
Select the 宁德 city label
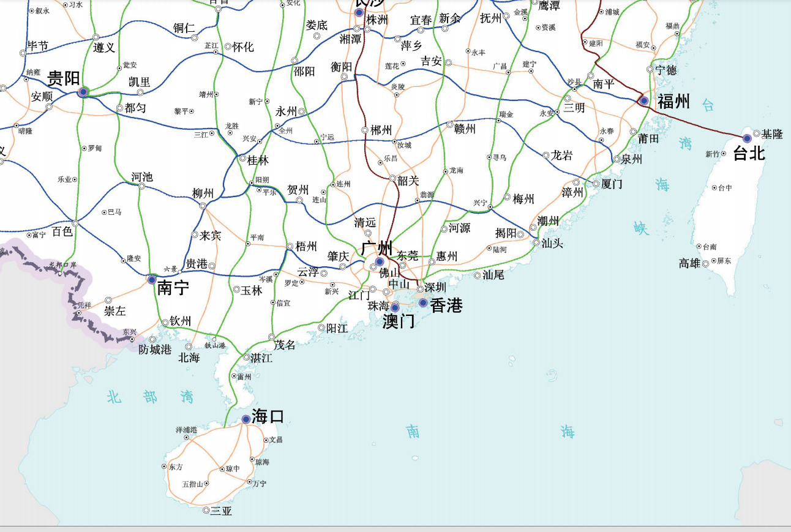pyautogui.click(x=666, y=70)
